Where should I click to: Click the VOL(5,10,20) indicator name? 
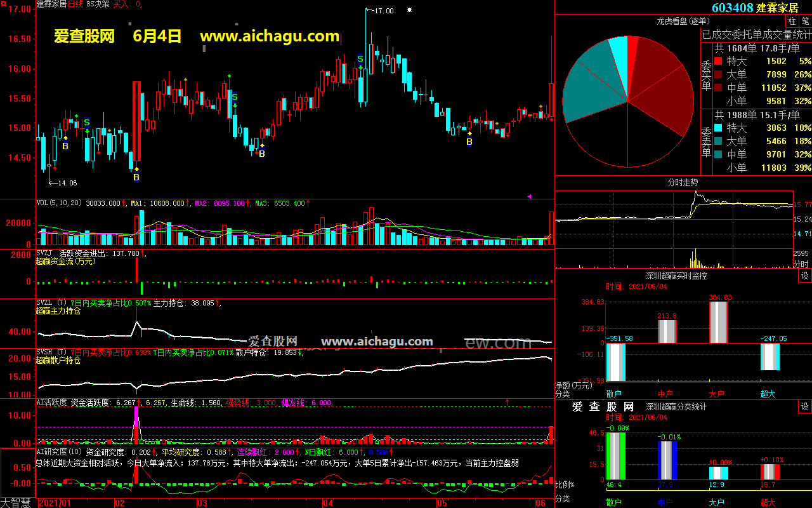(60, 203)
